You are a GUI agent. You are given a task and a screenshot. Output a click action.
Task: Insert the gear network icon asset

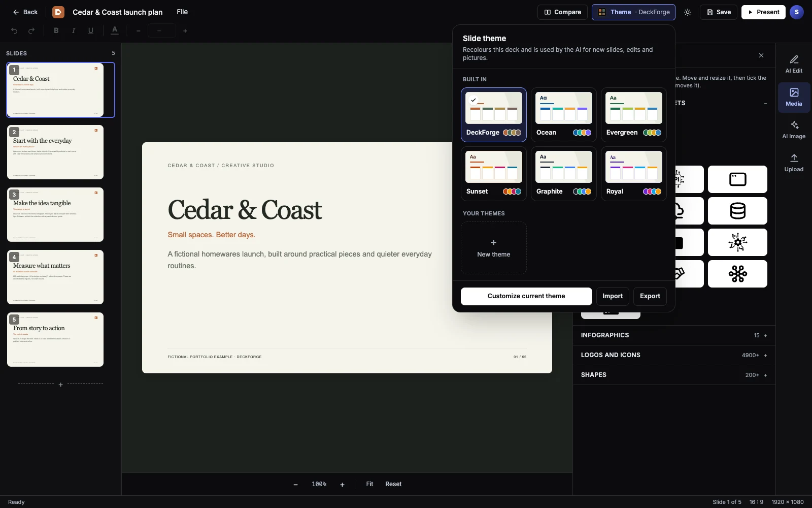(x=737, y=242)
